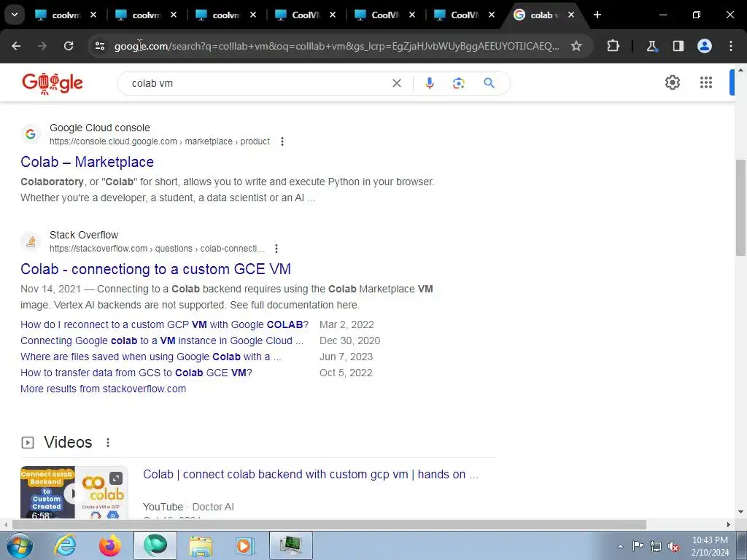
Task: Open the Extensions puzzle icon
Action: tap(613, 46)
